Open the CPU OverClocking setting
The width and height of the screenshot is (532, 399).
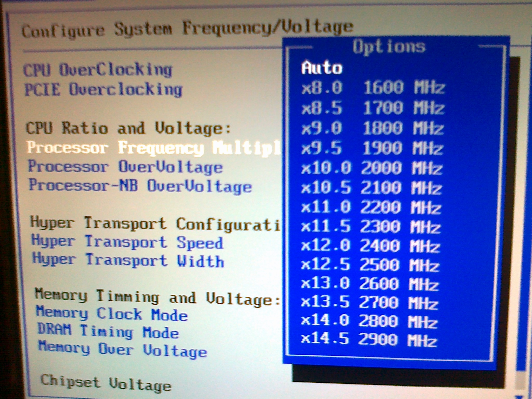98,70
